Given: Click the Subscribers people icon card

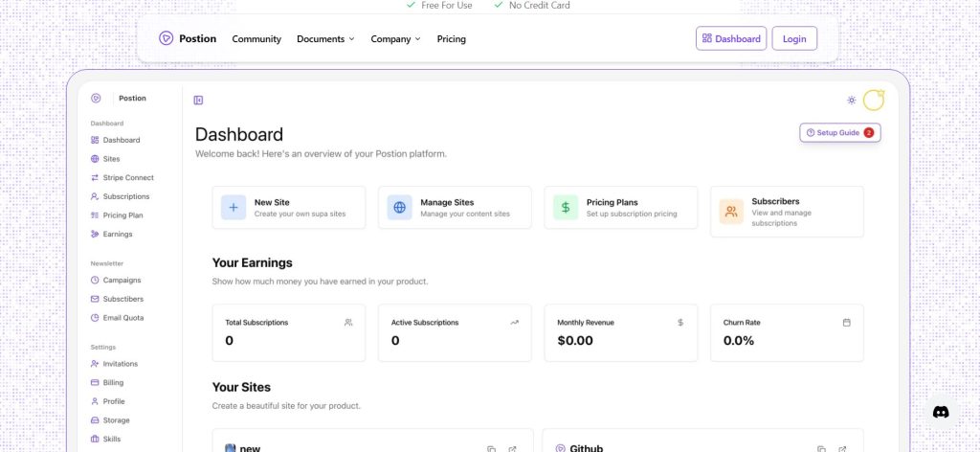Looking at the screenshot, I should (x=731, y=212).
